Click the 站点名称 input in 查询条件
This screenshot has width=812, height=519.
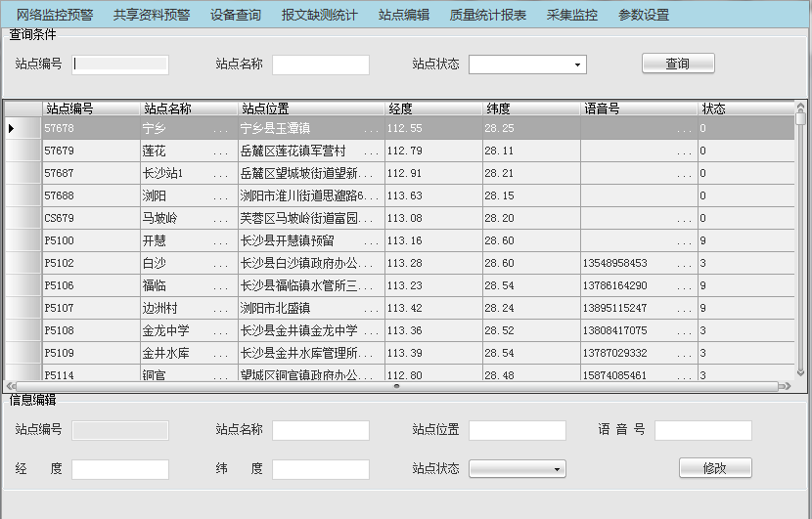point(321,65)
